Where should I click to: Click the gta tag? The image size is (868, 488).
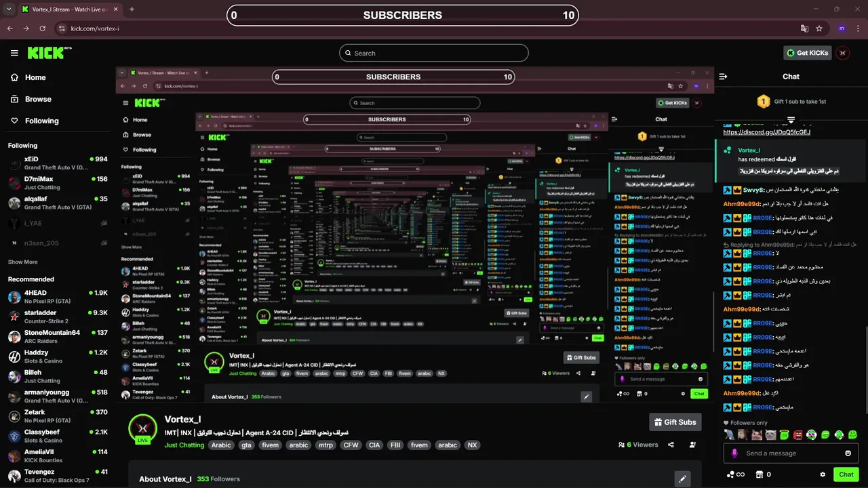(x=247, y=445)
